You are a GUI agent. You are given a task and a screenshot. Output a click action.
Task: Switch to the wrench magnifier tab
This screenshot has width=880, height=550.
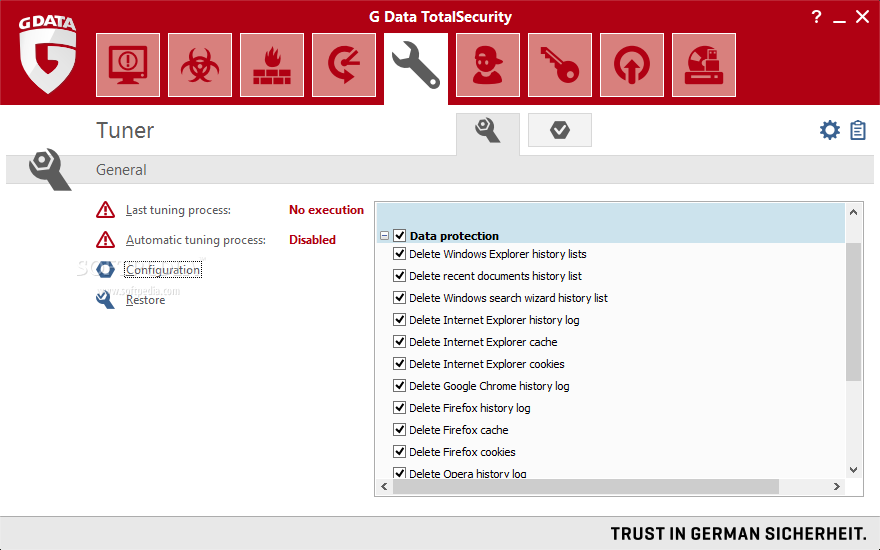click(488, 131)
